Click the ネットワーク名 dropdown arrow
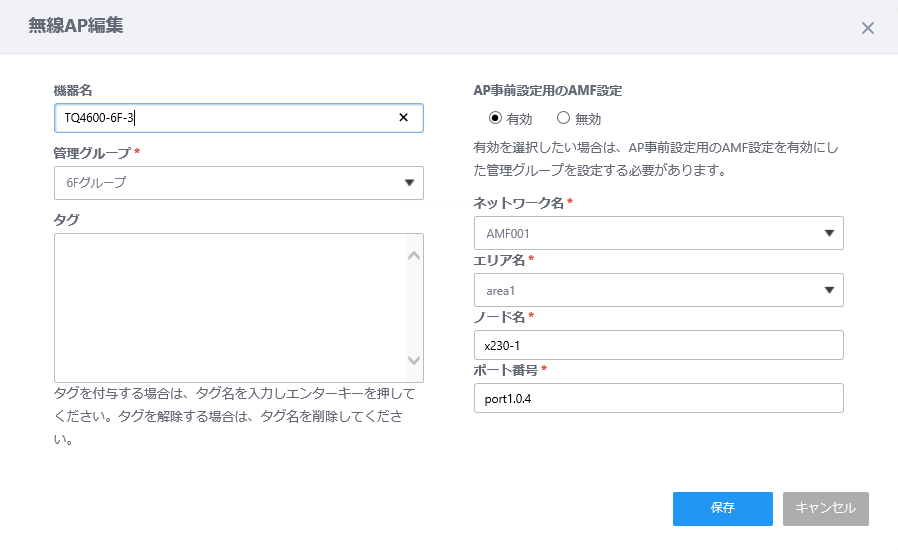 [829, 233]
